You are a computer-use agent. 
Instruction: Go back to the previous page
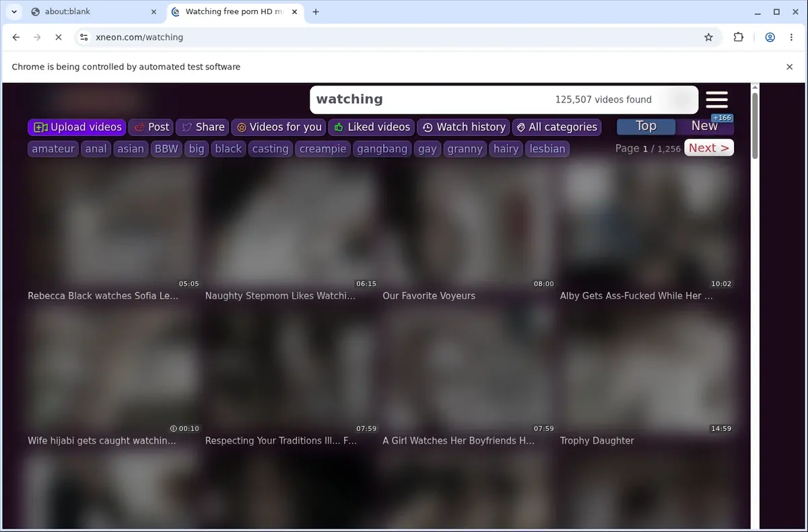click(x=16, y=37)
